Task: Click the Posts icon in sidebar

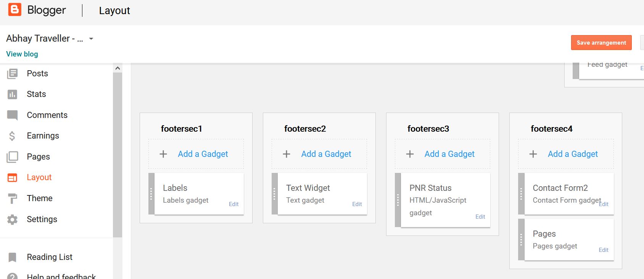Action: click(12, 74)
